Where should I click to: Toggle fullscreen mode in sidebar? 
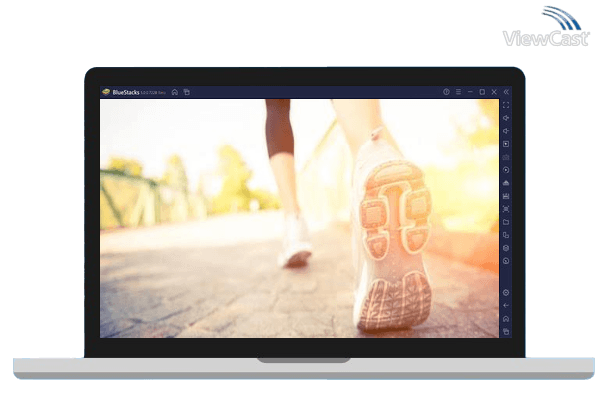[506, 105]
